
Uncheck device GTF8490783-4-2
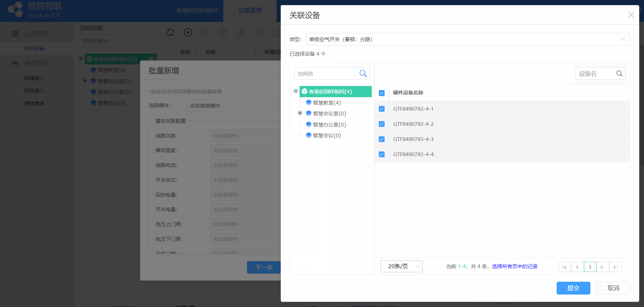(x=382, y=124)
